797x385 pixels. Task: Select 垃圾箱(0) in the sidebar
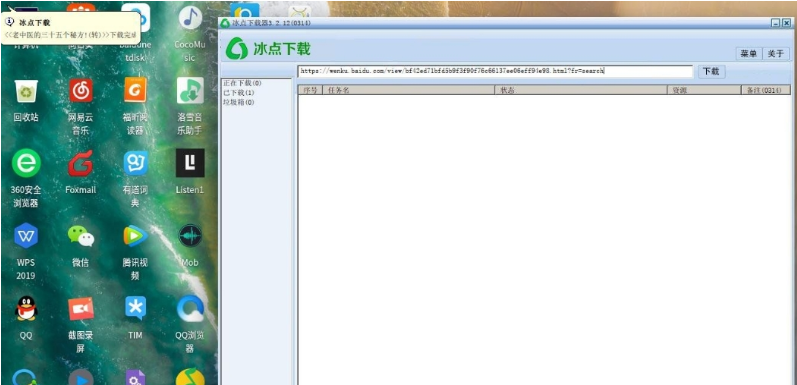(x=239, y=102)
